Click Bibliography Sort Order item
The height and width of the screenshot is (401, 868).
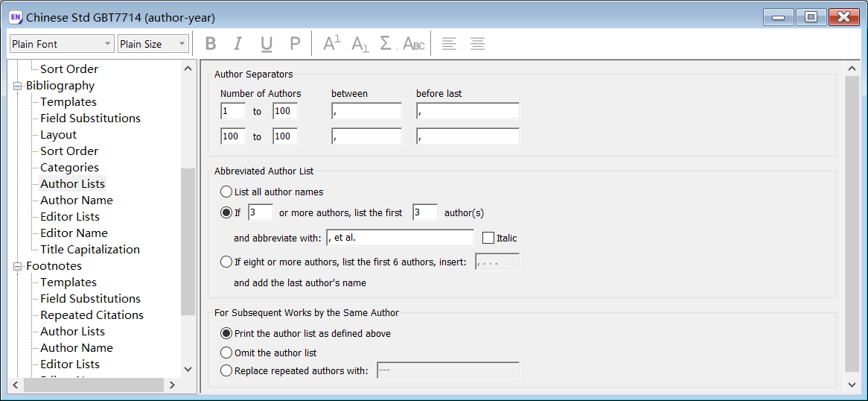[69, 151]
